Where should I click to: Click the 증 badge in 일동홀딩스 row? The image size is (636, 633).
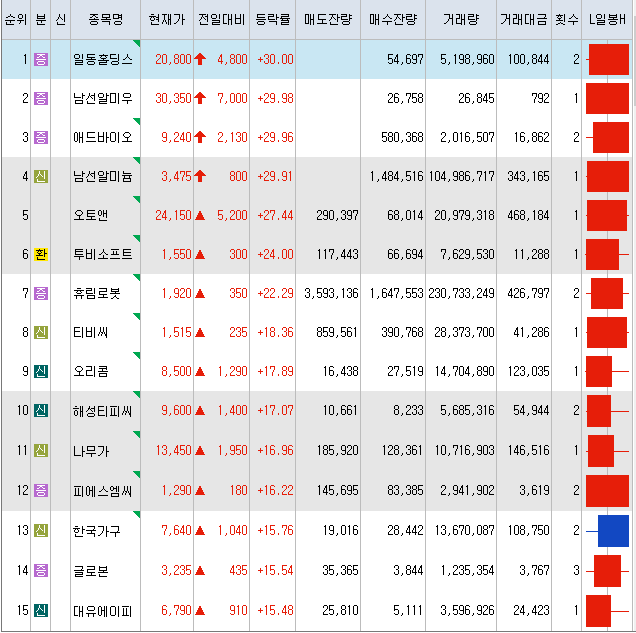click(x=41, y=60)
